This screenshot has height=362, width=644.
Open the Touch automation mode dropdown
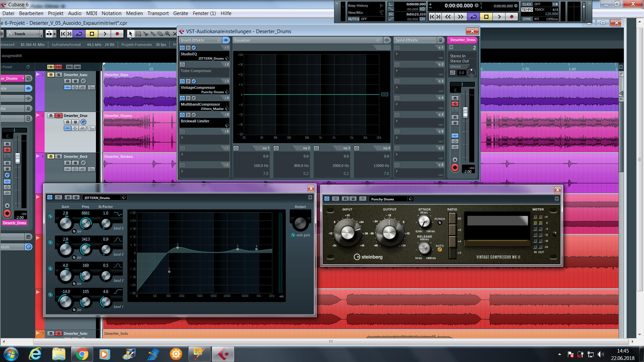(24, 34)
